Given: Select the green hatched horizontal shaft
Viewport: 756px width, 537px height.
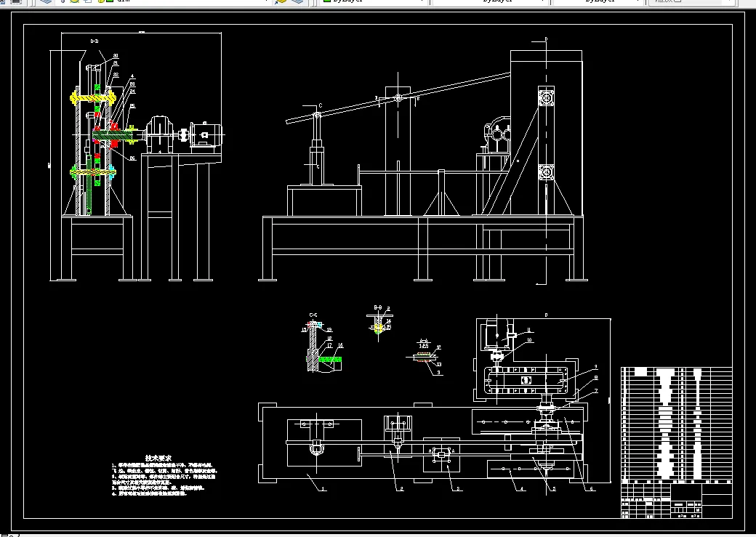Looking at the screenshot, I should pos(113,135).
